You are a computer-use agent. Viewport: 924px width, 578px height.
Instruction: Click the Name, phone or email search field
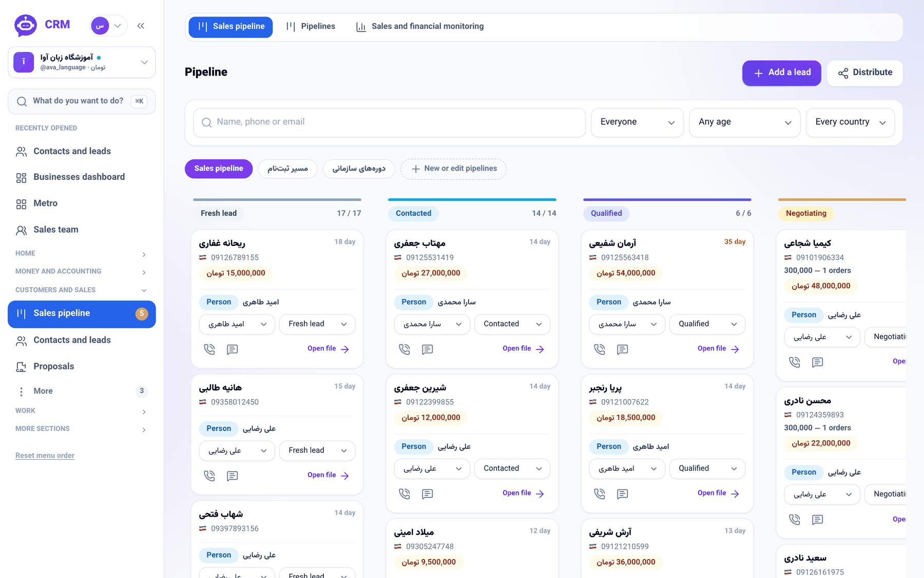(389, 122)
